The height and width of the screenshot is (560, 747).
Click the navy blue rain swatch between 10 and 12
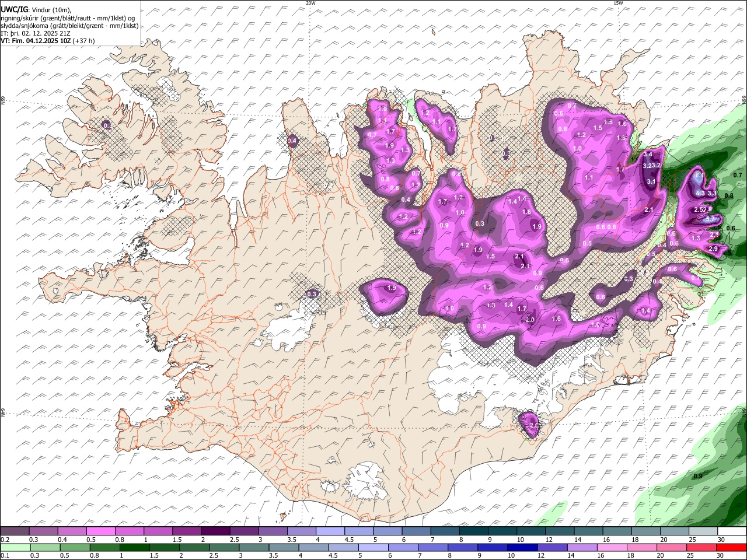[522, 548]
